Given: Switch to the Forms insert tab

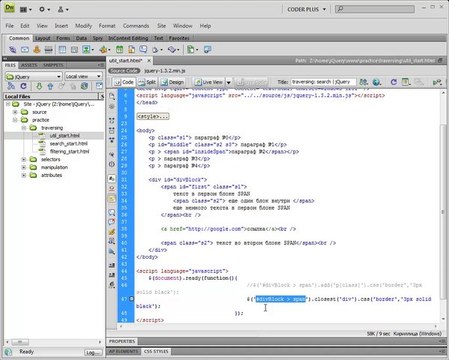Looking at the screenshot, I should [x=63, y=38].
